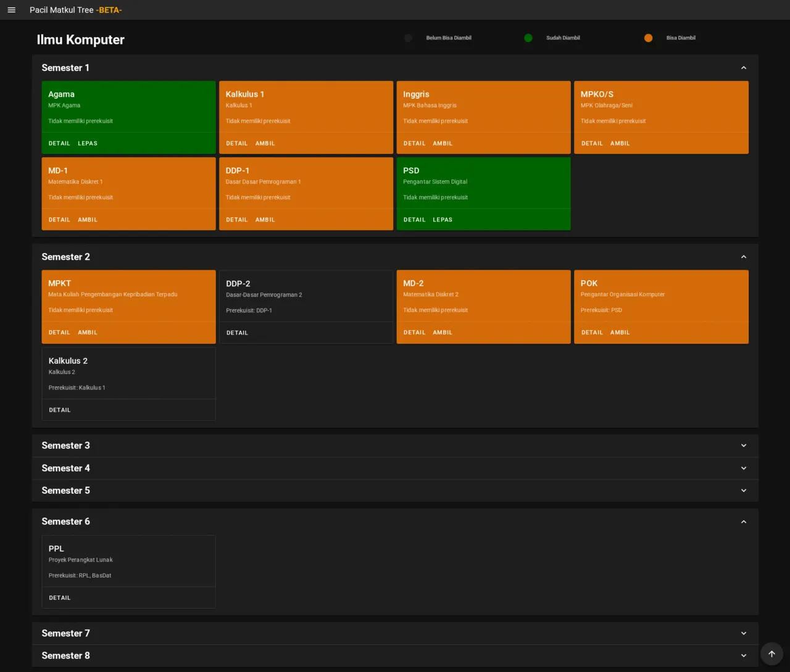
Task: Collapse the Semester 6 section
Action: 744,521
